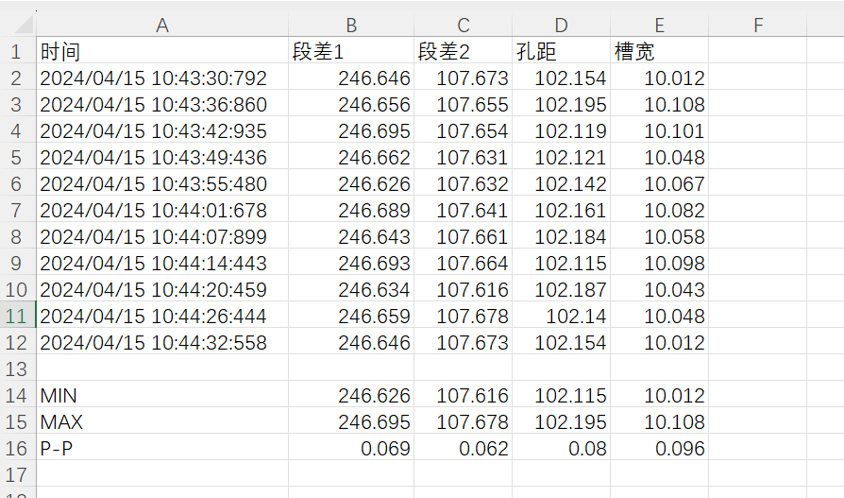
Task: Select timestamp cell 10:44:07:899
Action: click(162, 237)
